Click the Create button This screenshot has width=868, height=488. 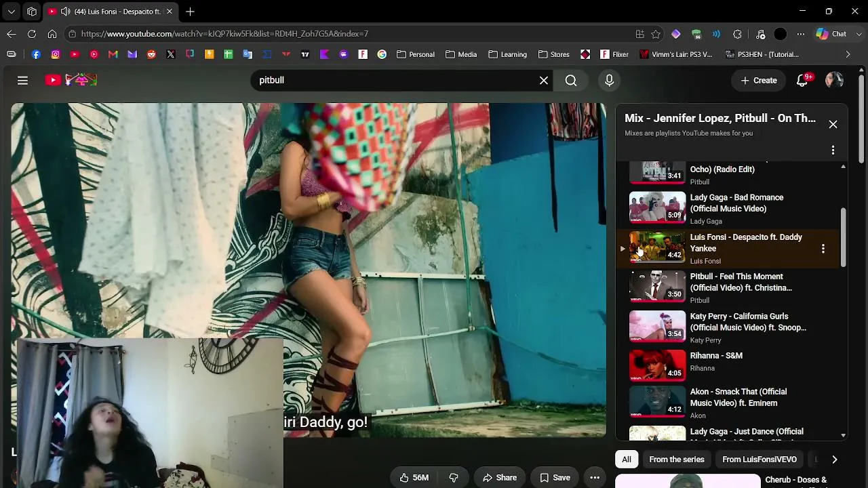[759, 80]
